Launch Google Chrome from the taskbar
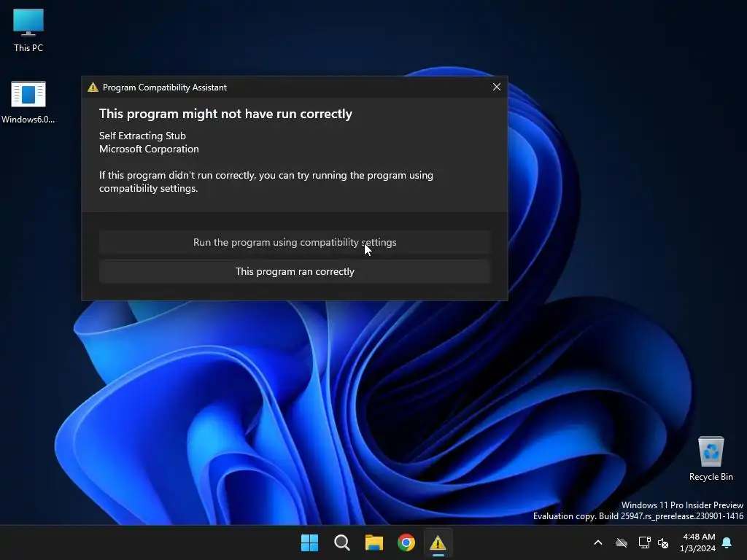 point(406,542)
